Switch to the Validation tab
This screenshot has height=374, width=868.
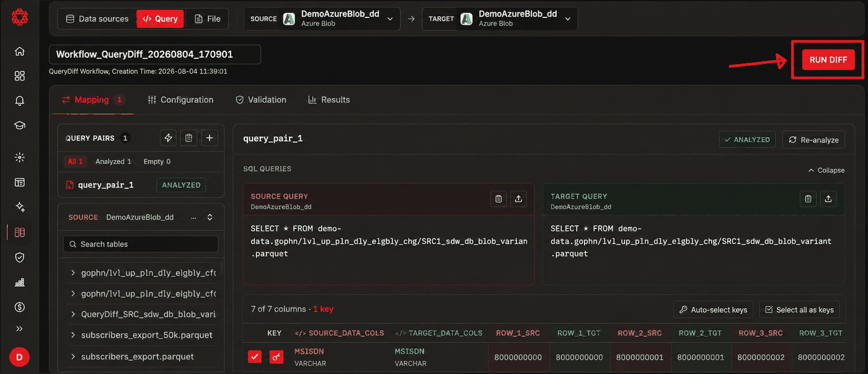[261, 100]
